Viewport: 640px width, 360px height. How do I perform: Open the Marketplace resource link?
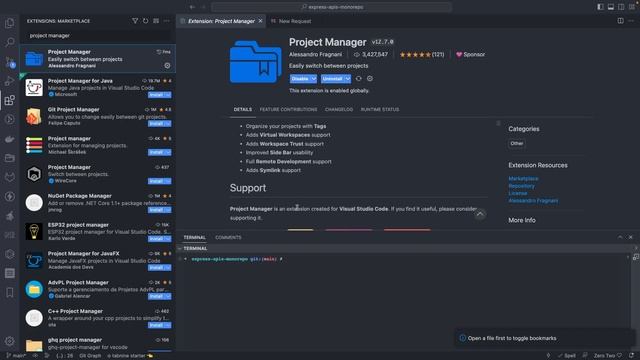[x=523, y=178]
